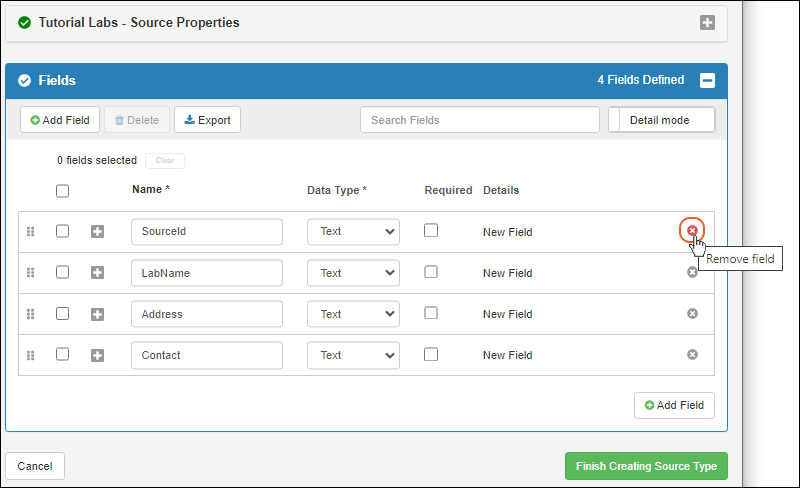Viewport: 800px width, 488px height.
Task: Expand the Address field details
Action: tap(98, 314)
